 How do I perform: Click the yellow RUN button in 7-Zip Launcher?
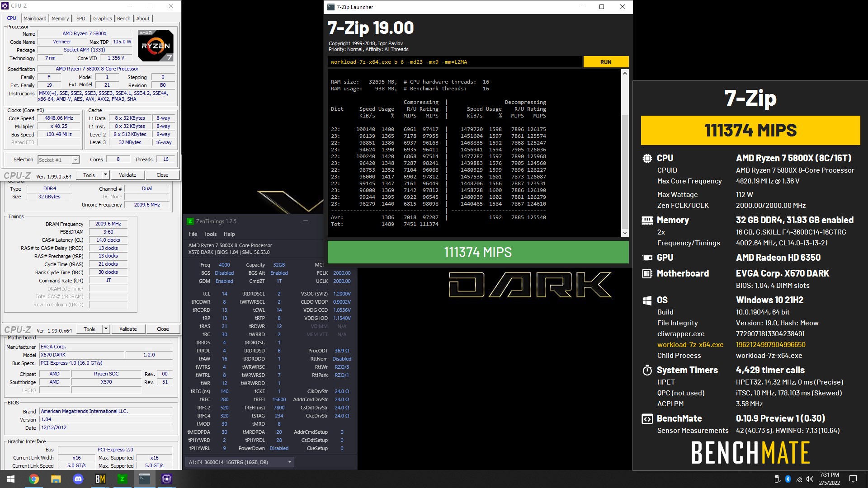click(606, 62)
